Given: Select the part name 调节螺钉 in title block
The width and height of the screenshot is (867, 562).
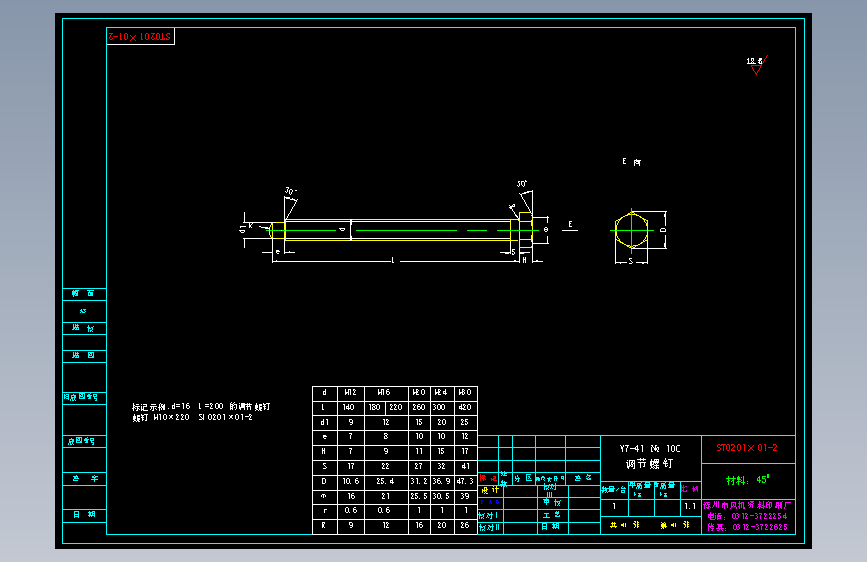Looking at the screenshot, I should click(x=649, y=464).
